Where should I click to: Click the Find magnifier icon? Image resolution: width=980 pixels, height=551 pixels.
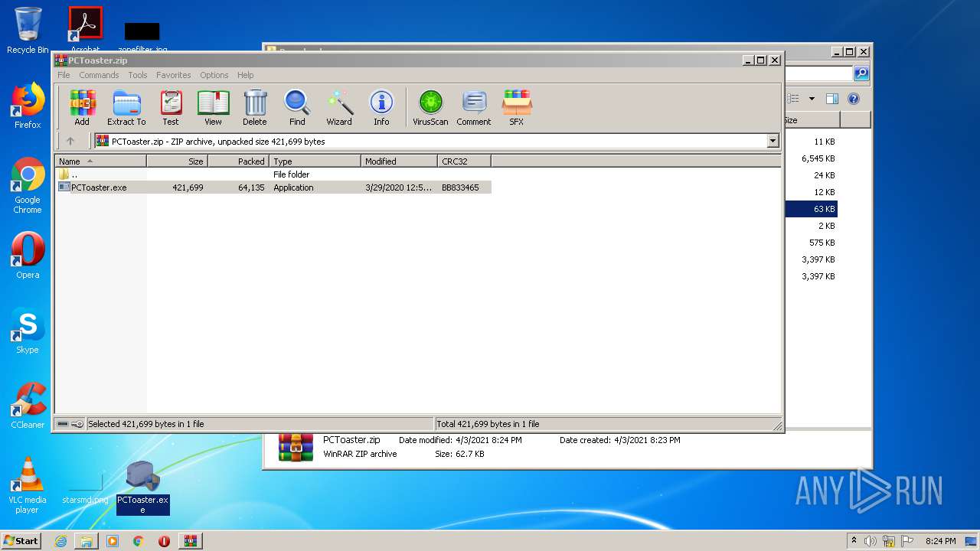click(x=297, y=108)
